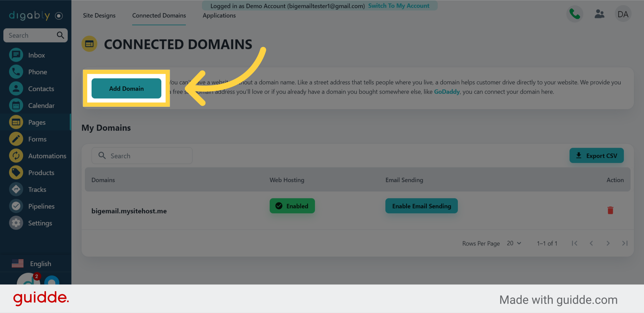
Task: Select the Calendar sidebar icon
Action: point(16,105)
